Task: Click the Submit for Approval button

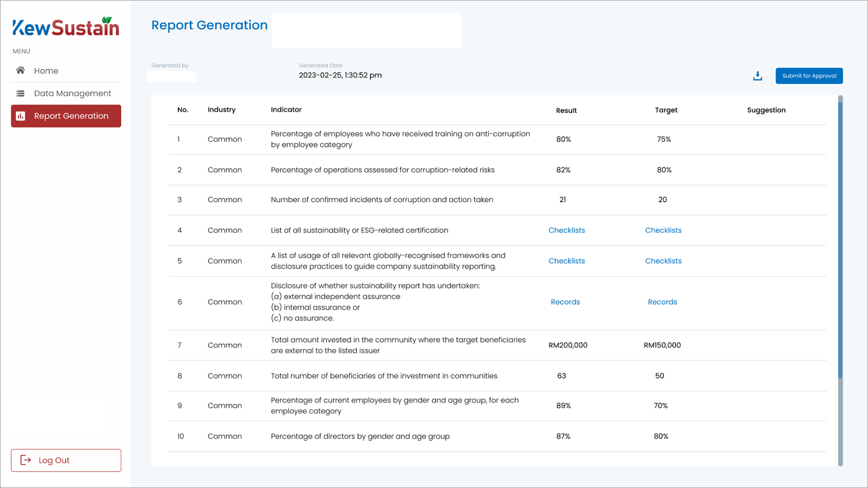Action: coord(809,76)
